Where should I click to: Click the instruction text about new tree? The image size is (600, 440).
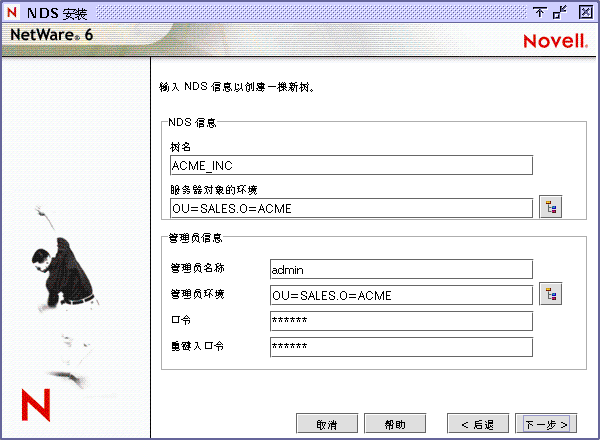coord(236,87)
